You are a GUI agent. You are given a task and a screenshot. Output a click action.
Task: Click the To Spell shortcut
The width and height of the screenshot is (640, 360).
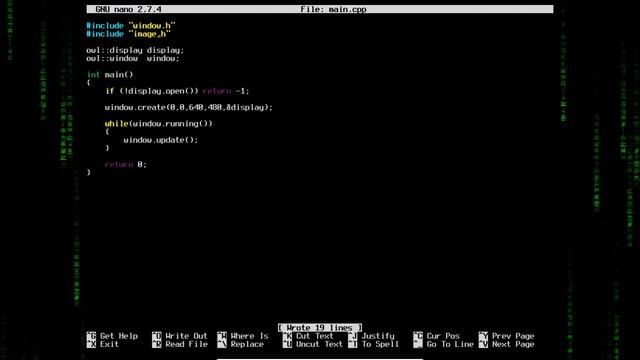(373, 344)
